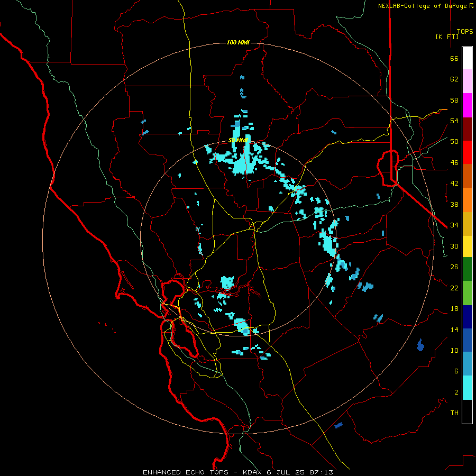Click the black TH swatch in the legend
Viewport: 476px width, 476px height.
point(467,411)
